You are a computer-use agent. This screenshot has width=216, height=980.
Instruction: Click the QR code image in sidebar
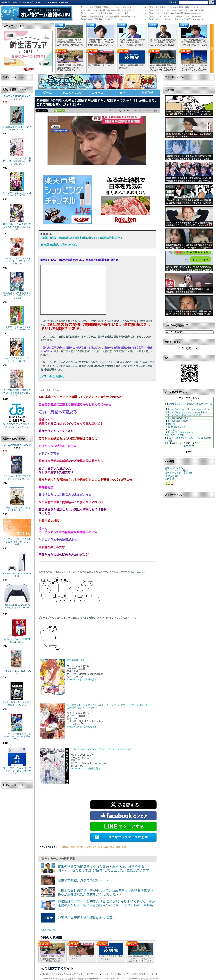pos(189,373)
